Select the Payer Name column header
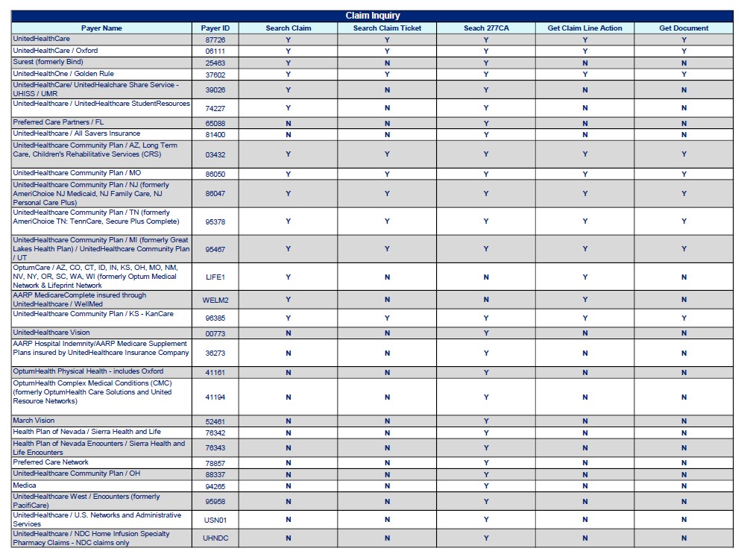 pos(101,28)
